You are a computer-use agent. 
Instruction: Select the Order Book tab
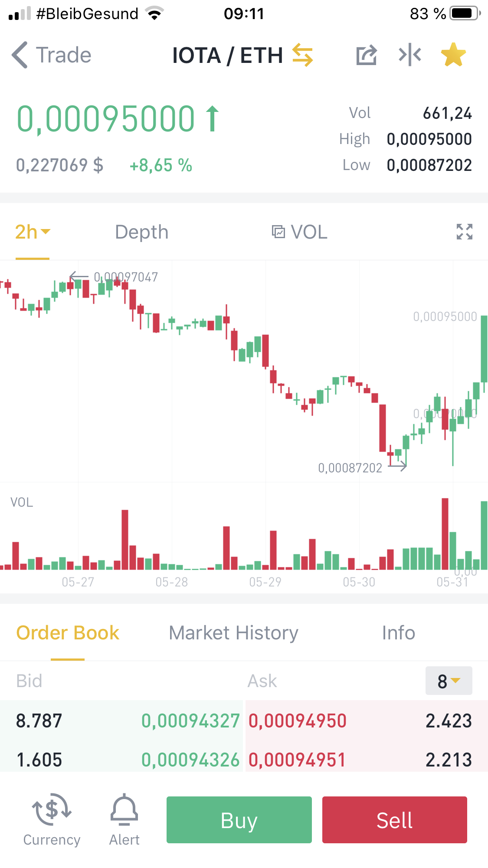68,633
